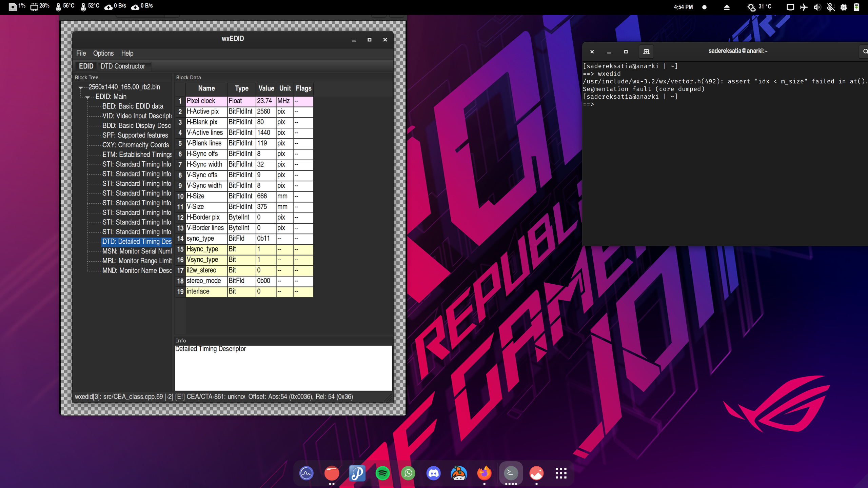
Task: Click the V-Active lines value 1440 cell
Action: (266, 133)
